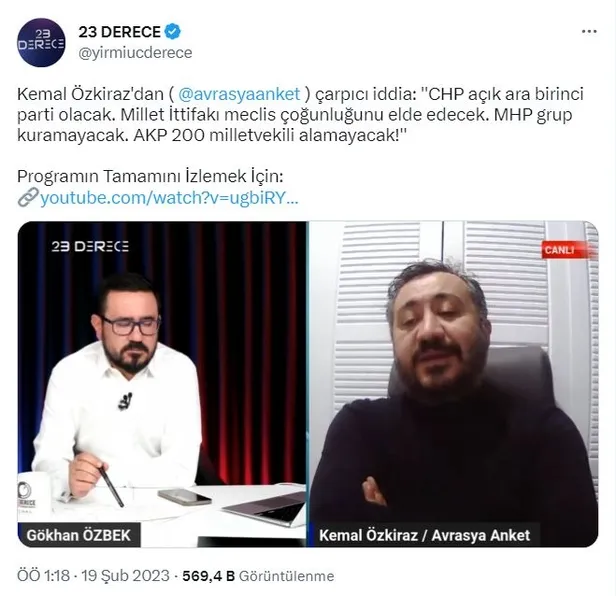Screen dimensions: 616x596
Task: Click the mug logo on the desk
Action: click(x=26, y=495)
